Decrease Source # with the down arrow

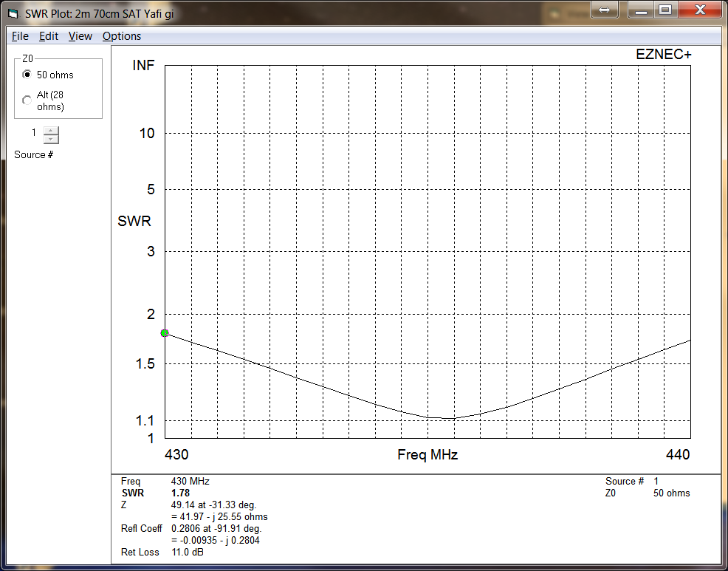50,139
